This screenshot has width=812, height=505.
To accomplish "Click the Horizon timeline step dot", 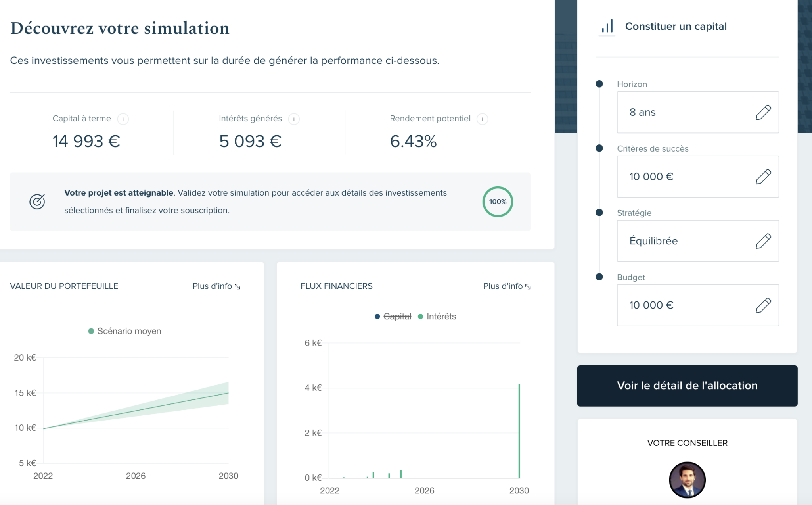I will pyautogui.click(x=599, y=84).
